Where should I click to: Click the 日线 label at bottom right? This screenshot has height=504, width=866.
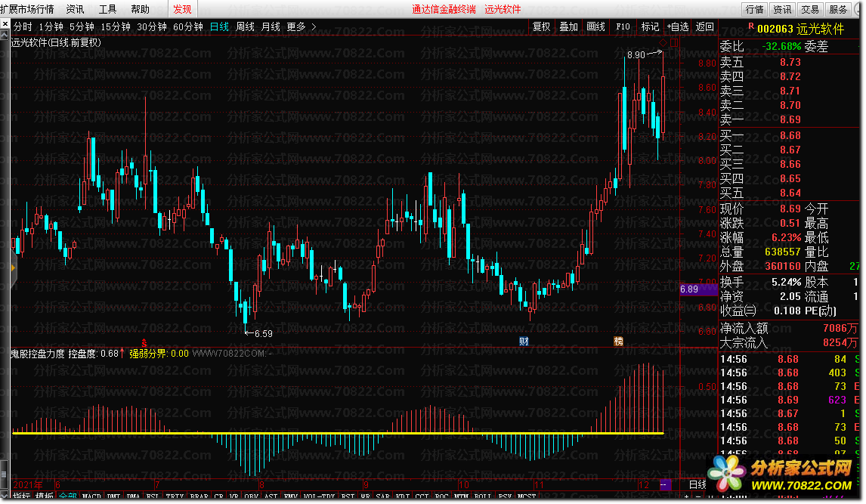click(697, 484)
